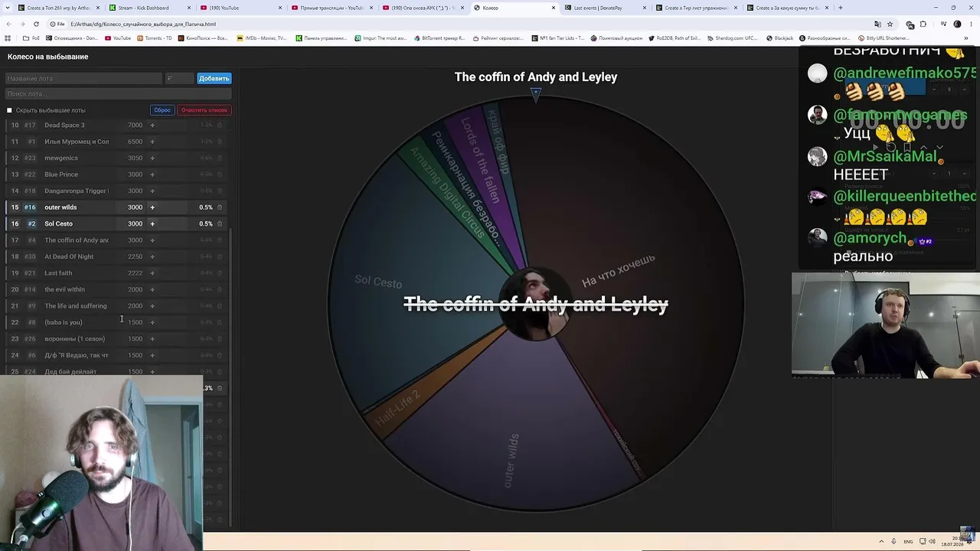Viewport: 980px width, 551px height.
Task: Open the Почтовый аукцион bookmark
Action: [x=616, y=38]
